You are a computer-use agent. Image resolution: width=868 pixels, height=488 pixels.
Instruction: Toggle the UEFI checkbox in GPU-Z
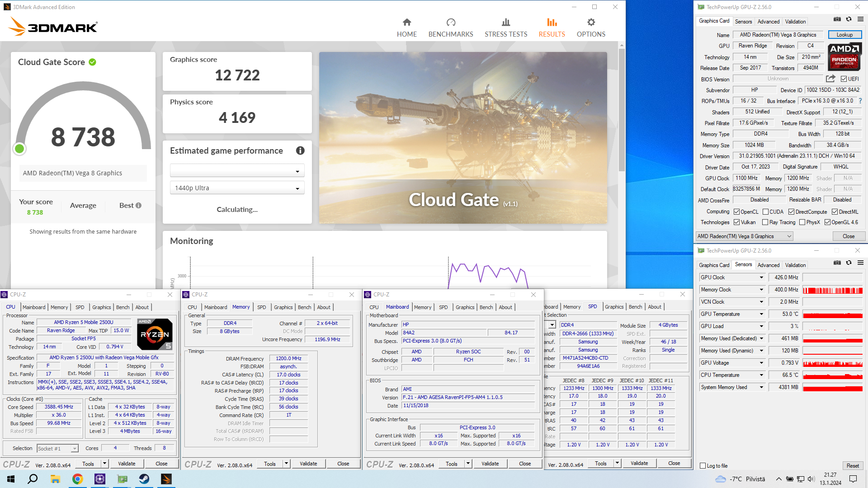click(x=844, y=79)
